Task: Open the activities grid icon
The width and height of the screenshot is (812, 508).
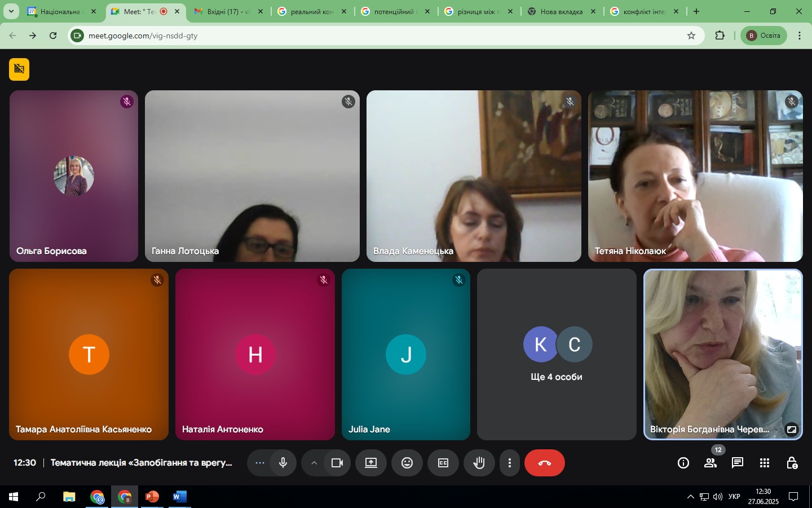Action: point(764,463)
